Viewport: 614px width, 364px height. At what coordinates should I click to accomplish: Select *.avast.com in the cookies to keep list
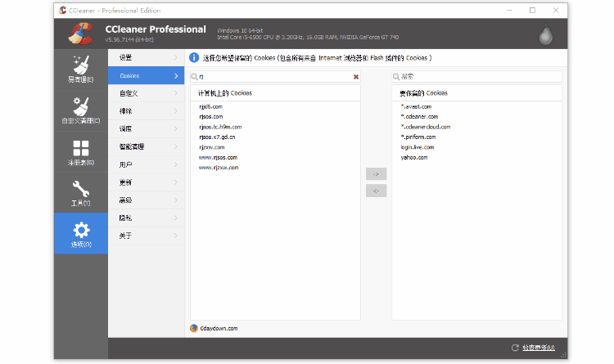point(416,106)
